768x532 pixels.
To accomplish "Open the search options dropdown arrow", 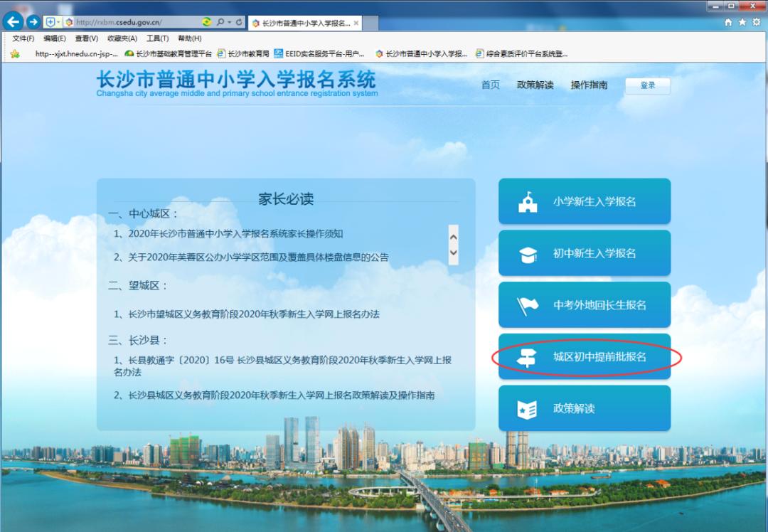I will coord(229,21).
